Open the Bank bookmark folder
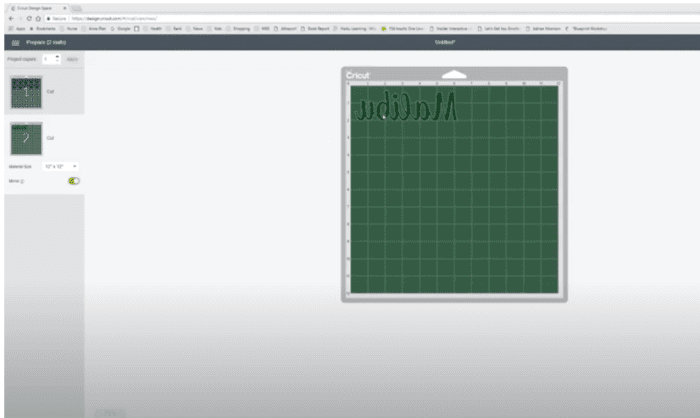This screenshot has height=418, width=700. click(x=174, y=29)
